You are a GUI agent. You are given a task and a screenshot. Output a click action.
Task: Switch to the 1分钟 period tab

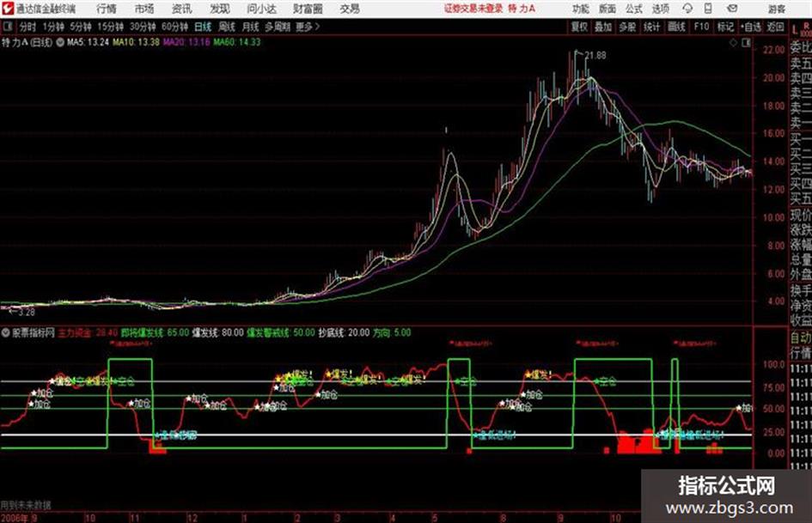[x=53, y=27]
